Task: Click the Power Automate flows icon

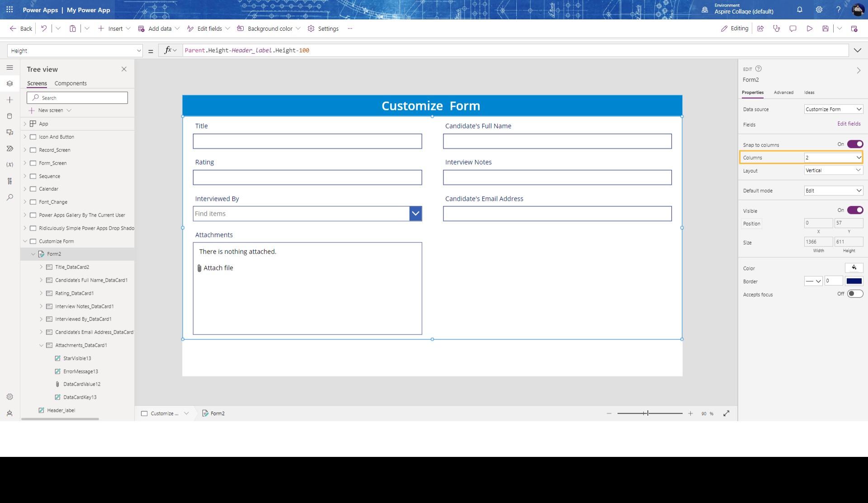Action: tap(9, 148)
